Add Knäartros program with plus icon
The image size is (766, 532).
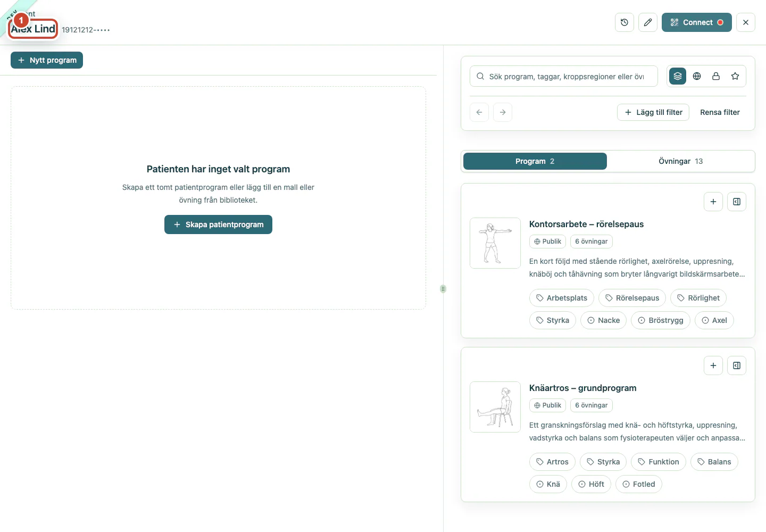click(713, 365)
